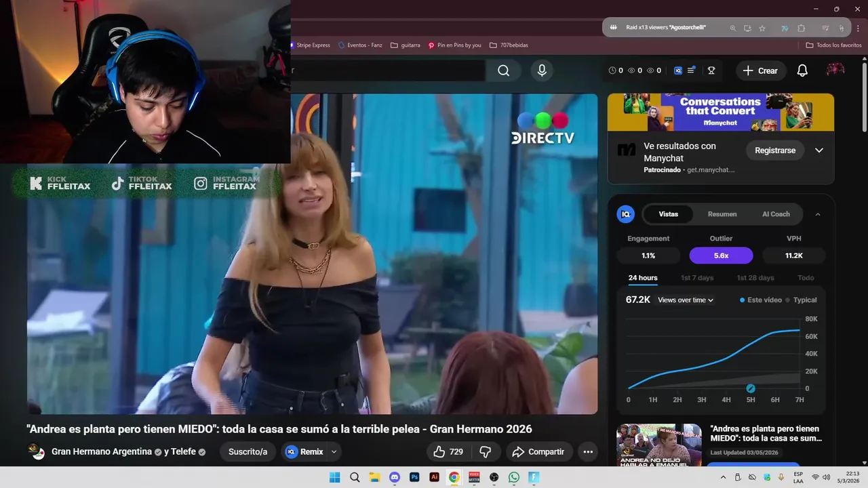The image size is (868, 488).
Task: Start voice search with the microphone icon
Action: (541, 70)
